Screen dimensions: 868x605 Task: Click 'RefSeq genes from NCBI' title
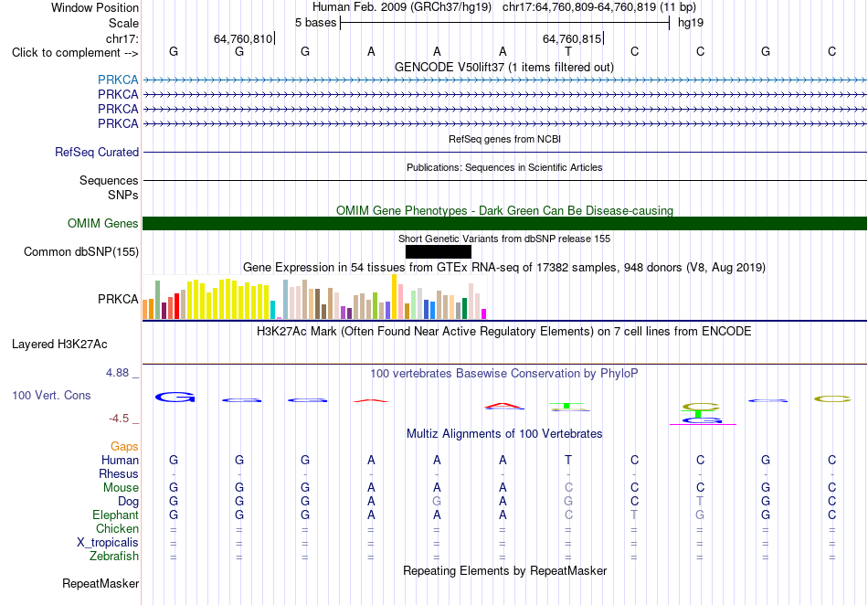click(504, 139)
